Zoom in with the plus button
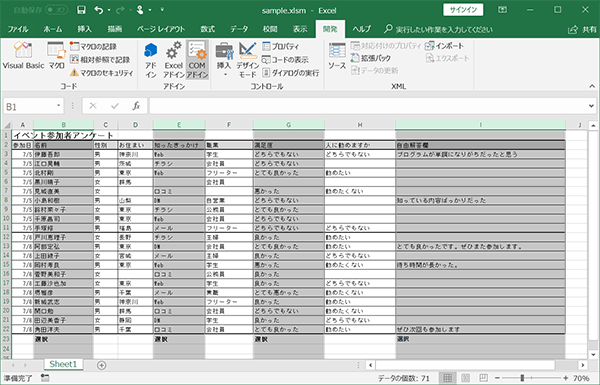The height and width of the screenshot is (385, 600). point(566,378)
